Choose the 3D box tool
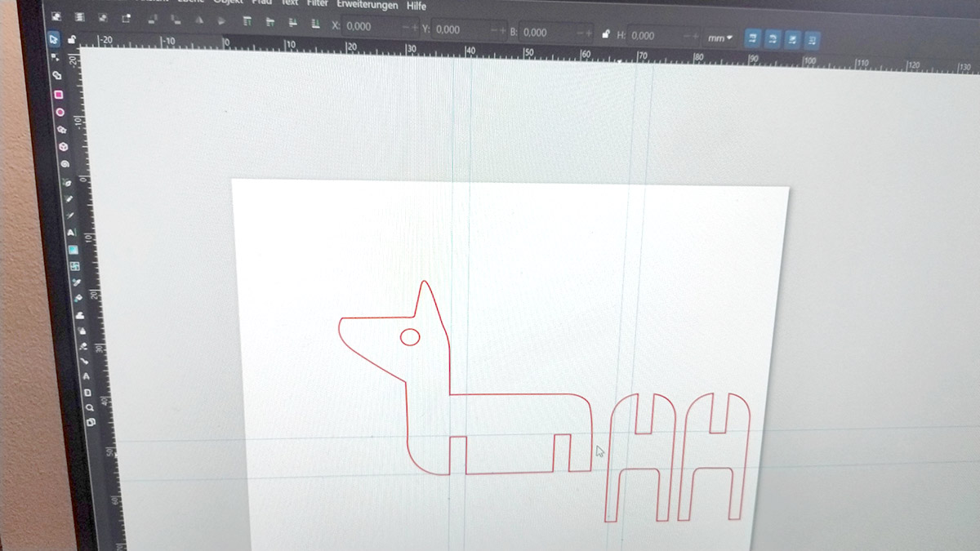980x551 pixels. coord(64,147)
